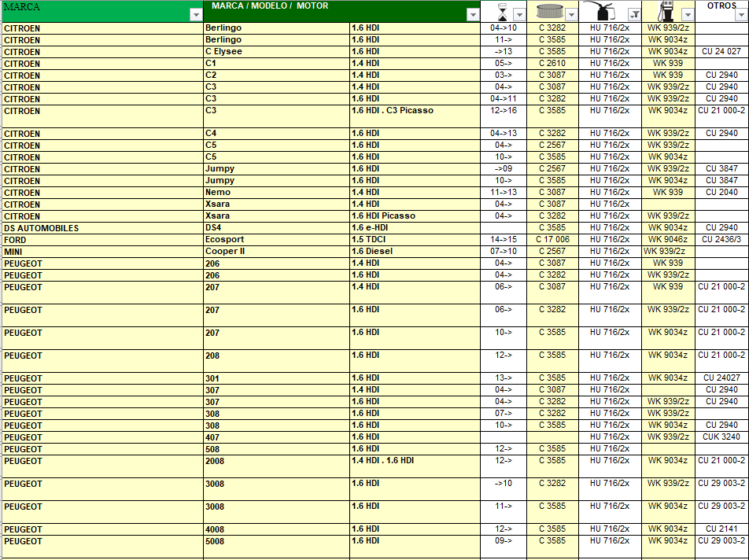Screen dimensions: 749x560
Task: Open the OTROS column filter dropdown
Action: point(741,15)
